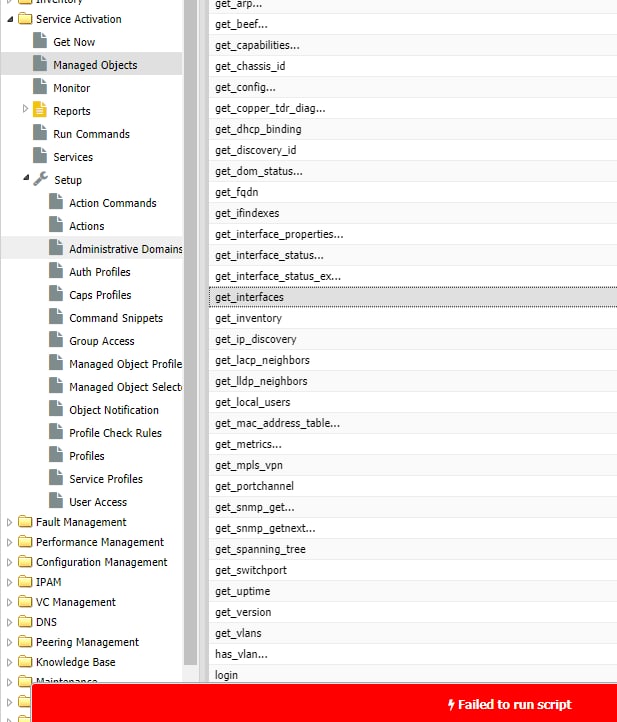Click the Actions page icon
Viewport: 617px width, 722px height.
tap(56, 225)
